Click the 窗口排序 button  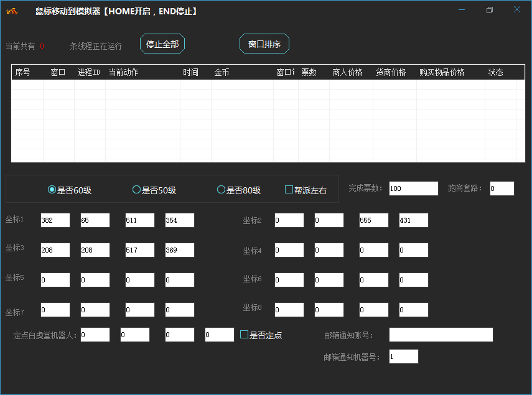pos(264,44)
